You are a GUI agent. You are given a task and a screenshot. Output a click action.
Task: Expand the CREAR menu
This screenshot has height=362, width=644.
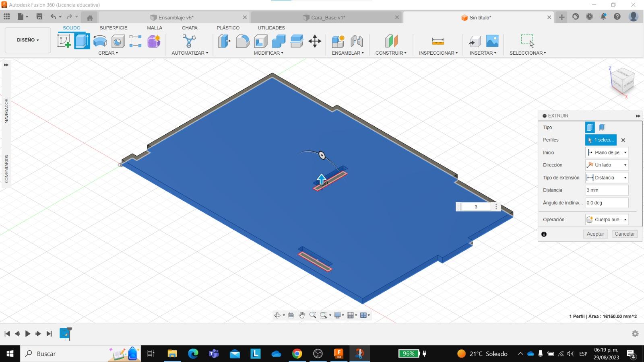click(108, 53)
